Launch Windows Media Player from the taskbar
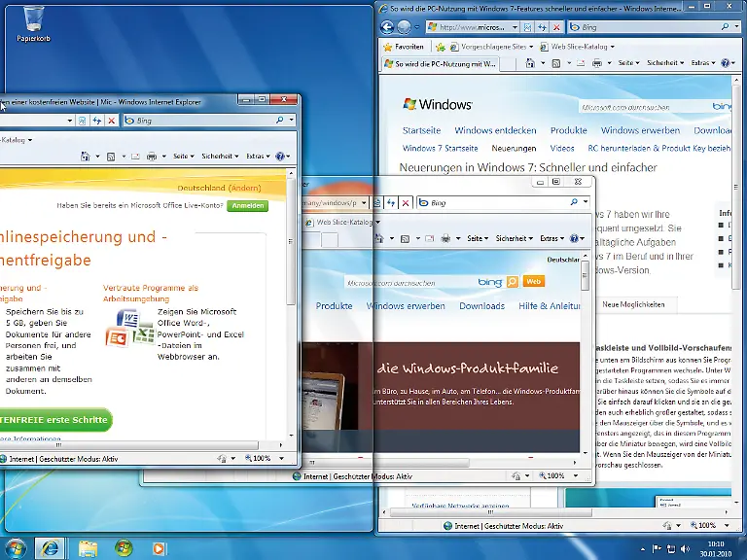This screenshot has height=560, width=747. pos(159,547)
